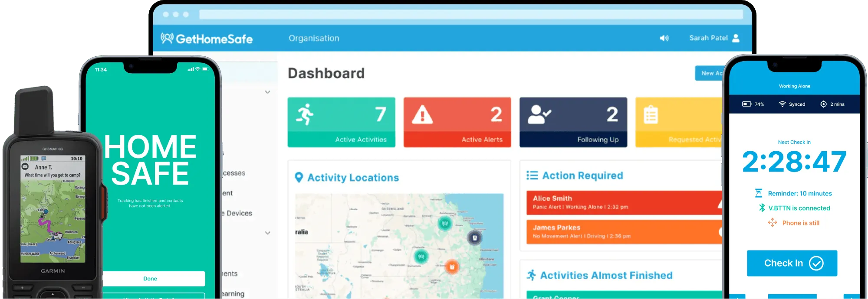The image size is (868, 299).
Task: Click the speaker sound icon in header
Action: click(x=664, y=38)
